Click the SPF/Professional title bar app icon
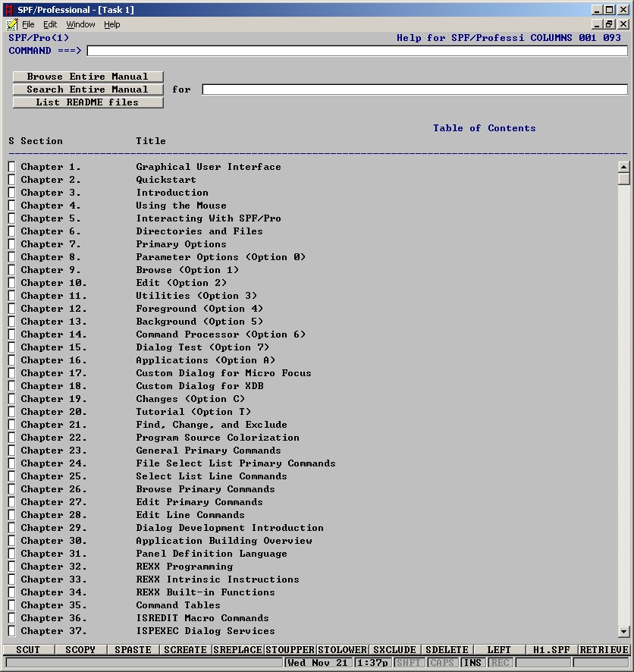The height and width of the screenshot is (672, 634). click(x=9, y=9)
